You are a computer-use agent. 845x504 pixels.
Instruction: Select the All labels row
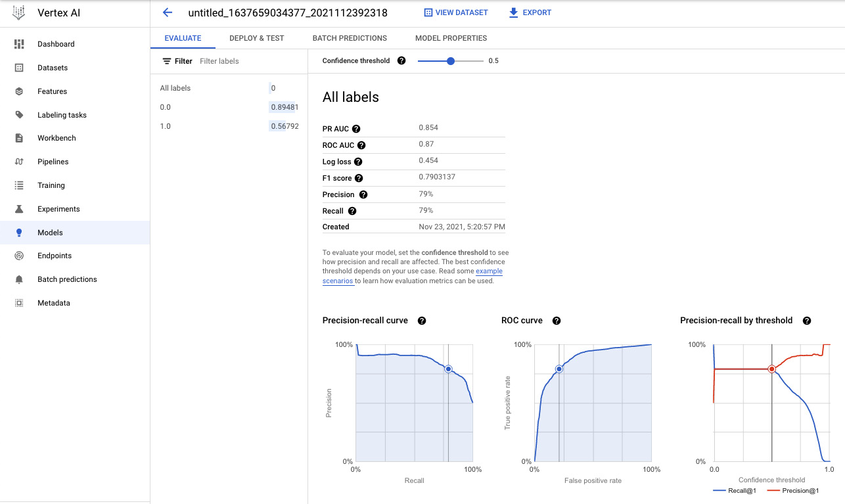tap(229, 88)
